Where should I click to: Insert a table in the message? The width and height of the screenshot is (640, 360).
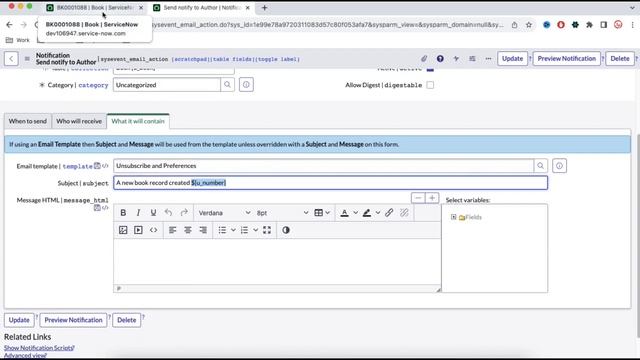pyautogui.click(x=318, y=213)
